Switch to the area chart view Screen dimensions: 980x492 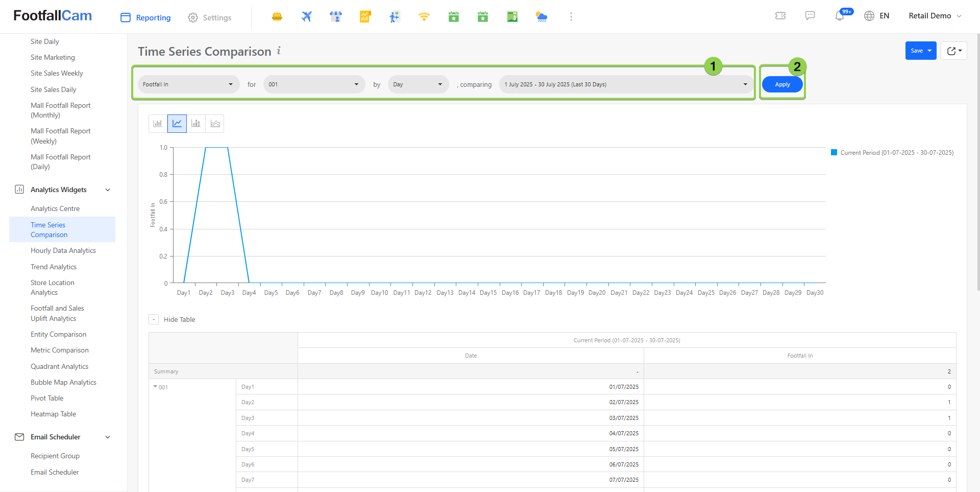(x=215, y=124)
